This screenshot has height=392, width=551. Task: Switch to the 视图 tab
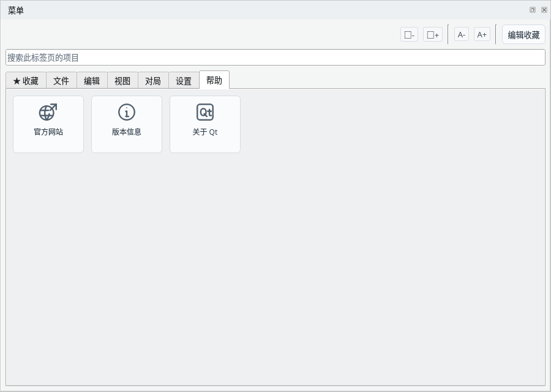click(122, 80)
